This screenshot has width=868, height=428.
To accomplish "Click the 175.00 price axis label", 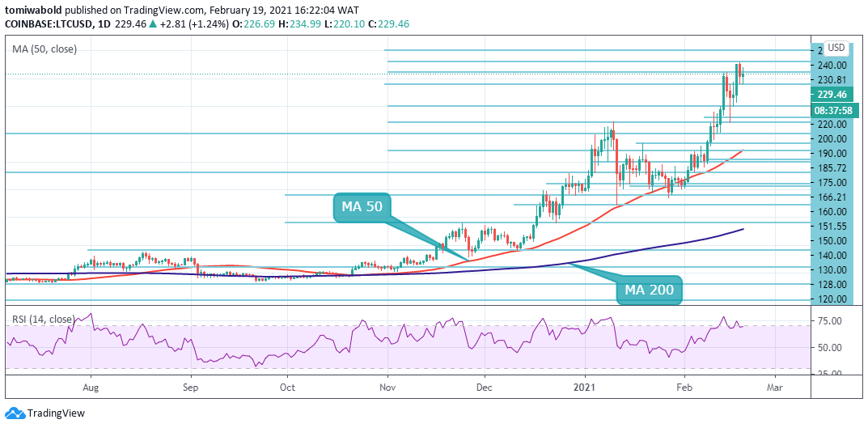I will [832, 183].
